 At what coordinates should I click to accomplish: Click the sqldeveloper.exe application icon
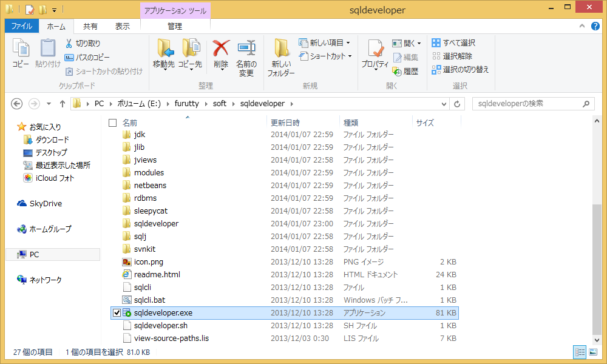click(127, 312)
